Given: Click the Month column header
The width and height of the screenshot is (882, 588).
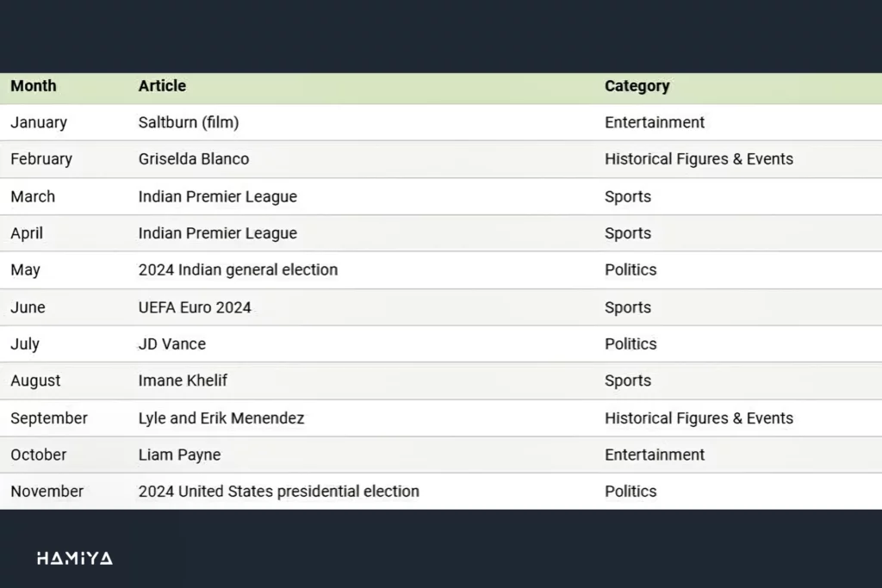Looking at the screenshot, I should (x=34, y=86).
